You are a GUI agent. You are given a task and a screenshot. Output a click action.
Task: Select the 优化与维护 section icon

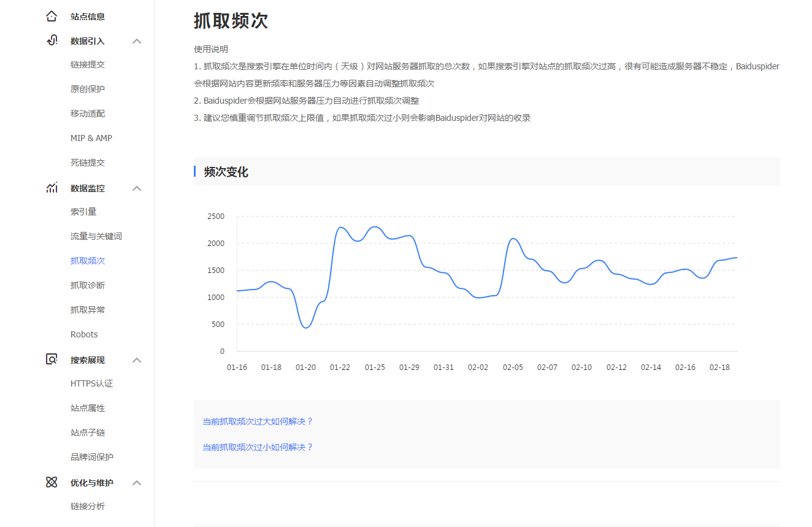tap(52, 482)
